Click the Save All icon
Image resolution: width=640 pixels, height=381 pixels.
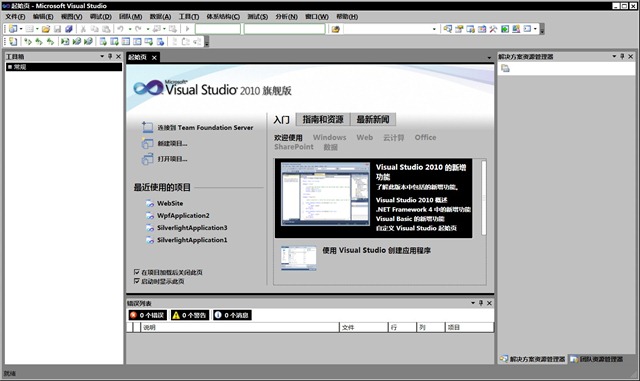point(69,29)
